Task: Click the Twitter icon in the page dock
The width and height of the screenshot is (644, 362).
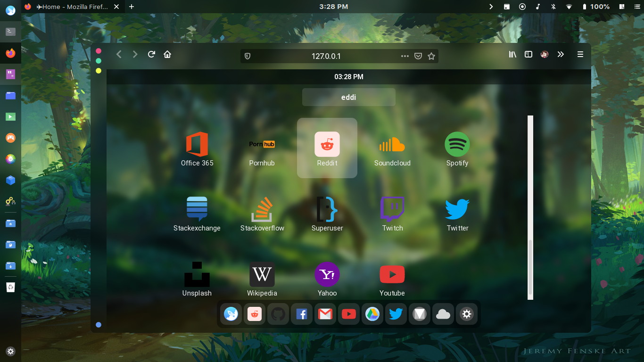Action: (x=396, y=314)
